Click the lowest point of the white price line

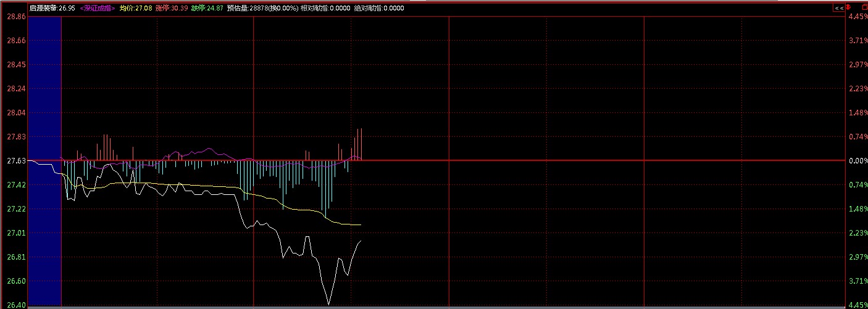pyautogui.click(x=328, y=304)
